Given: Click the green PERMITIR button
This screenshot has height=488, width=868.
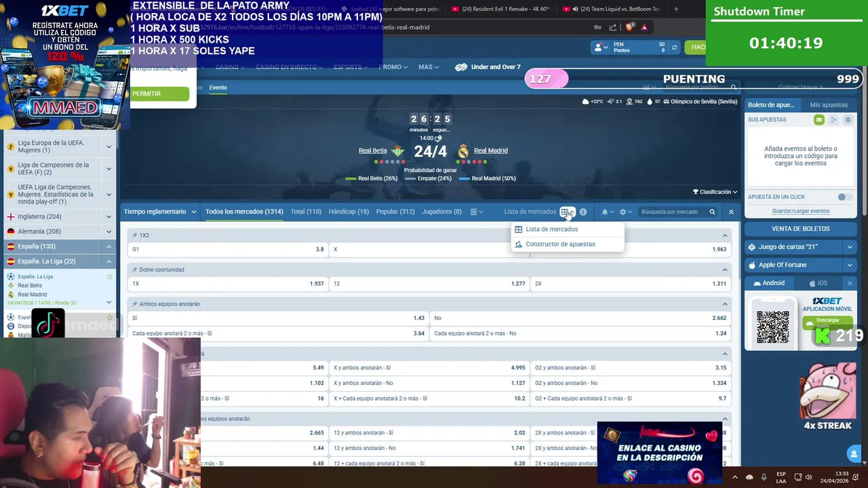Looking at the screenshot, I should click(159, 94).
